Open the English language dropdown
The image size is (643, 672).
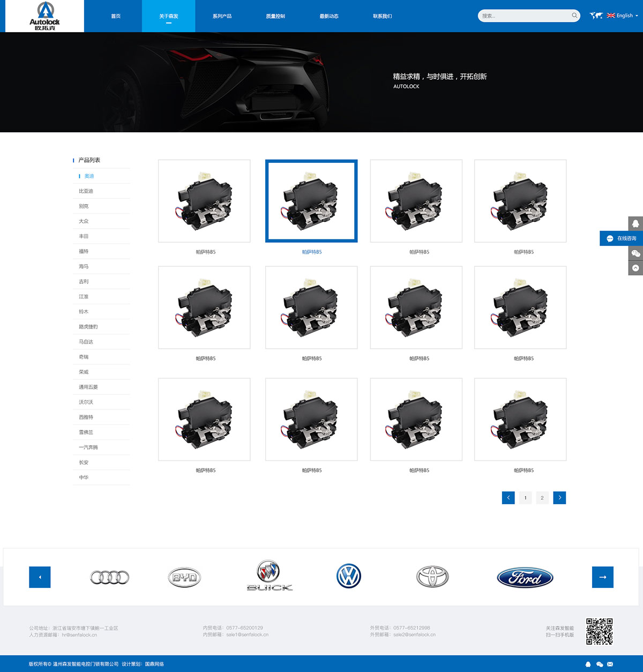[x=622, y=16]
